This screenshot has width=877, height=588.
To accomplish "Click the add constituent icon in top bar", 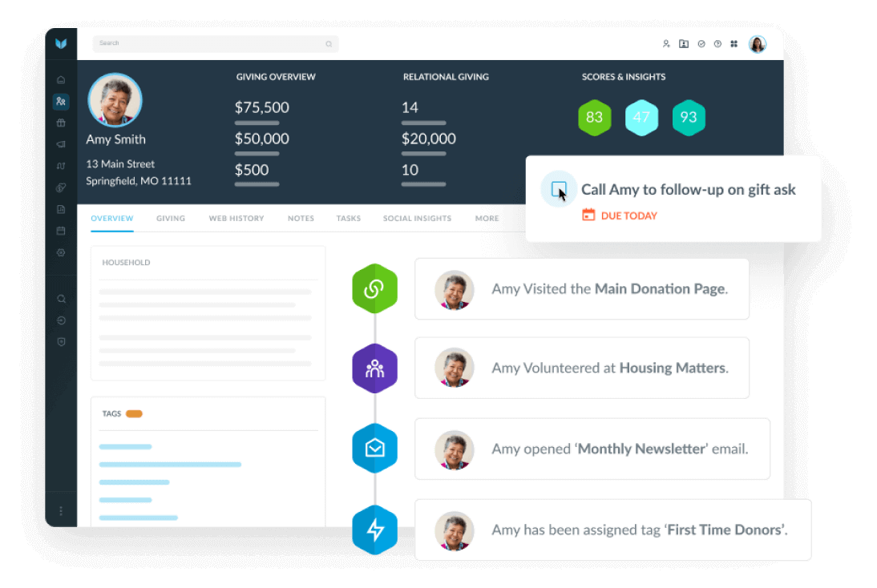I will pos(666,44).
